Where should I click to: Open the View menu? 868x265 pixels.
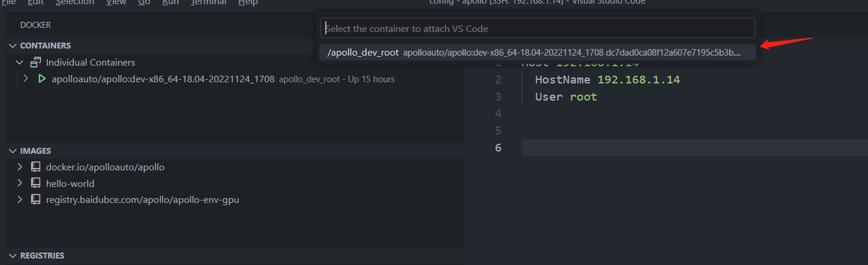pos(116,2)
